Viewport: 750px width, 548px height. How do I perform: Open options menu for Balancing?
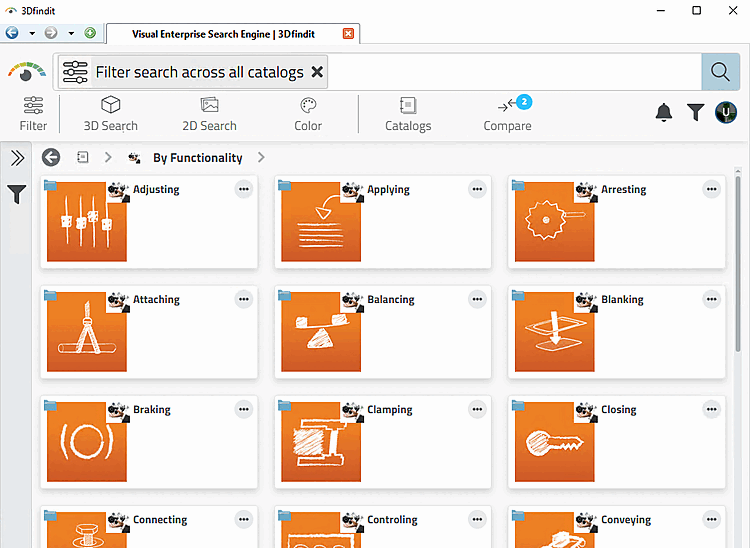coord(477,299)
